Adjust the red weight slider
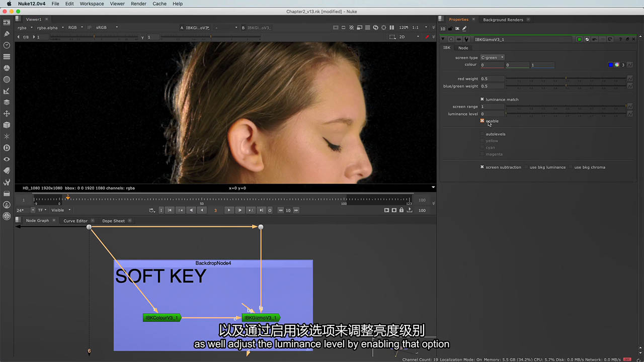644x362 pixels. [566, 79]
